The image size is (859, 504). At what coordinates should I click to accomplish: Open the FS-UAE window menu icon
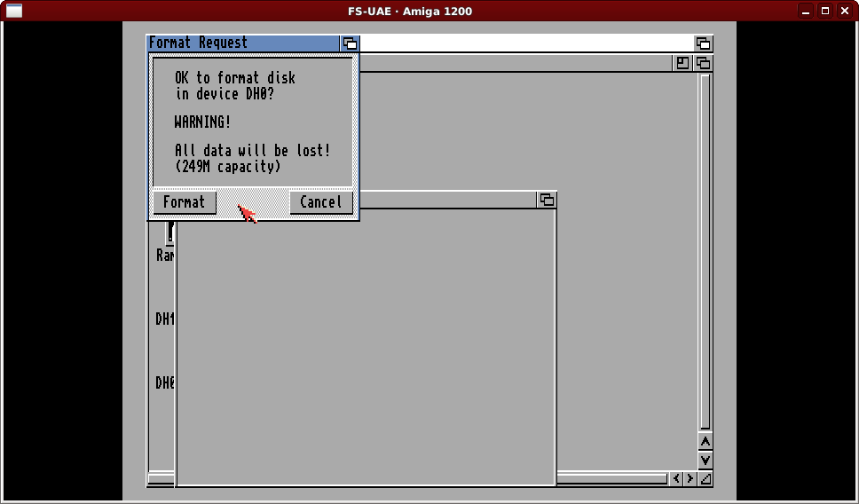(14, 11)
